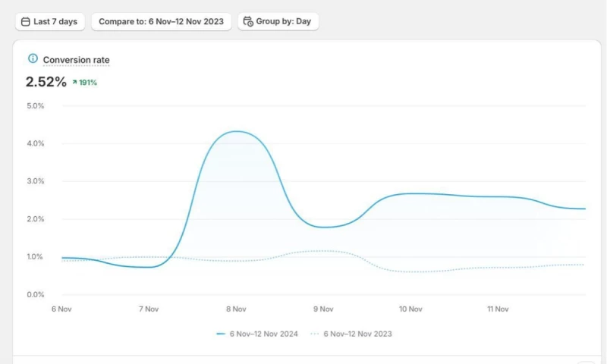Viewport: 607px width, 364px height.
Task: Click the green upward trend arrow icon
Action: coord(75,83)
